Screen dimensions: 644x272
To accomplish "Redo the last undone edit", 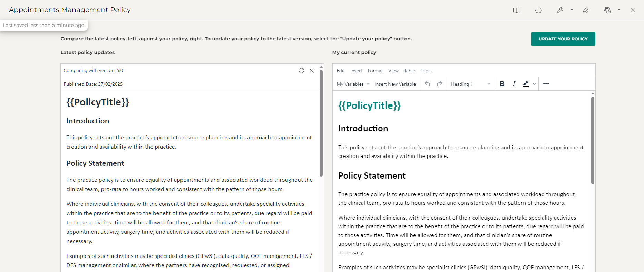I will (x=439, y=84).
